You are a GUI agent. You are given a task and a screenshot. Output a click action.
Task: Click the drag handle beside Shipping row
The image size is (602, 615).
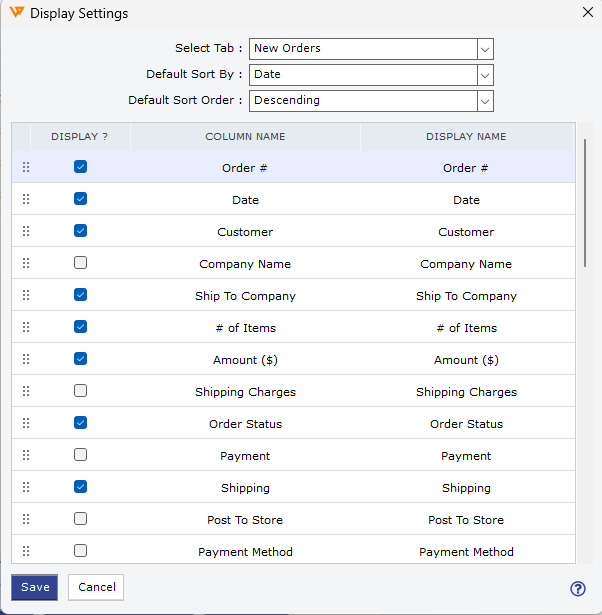tap(26, 488)
